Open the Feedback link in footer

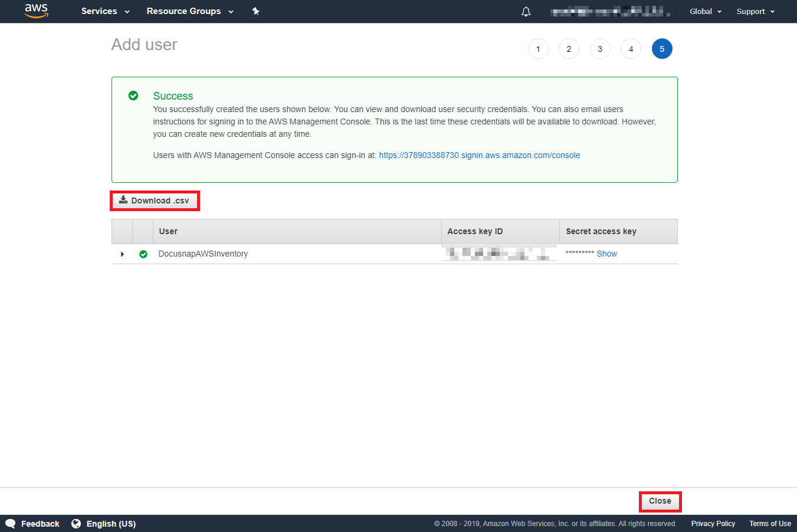[40, 524]
